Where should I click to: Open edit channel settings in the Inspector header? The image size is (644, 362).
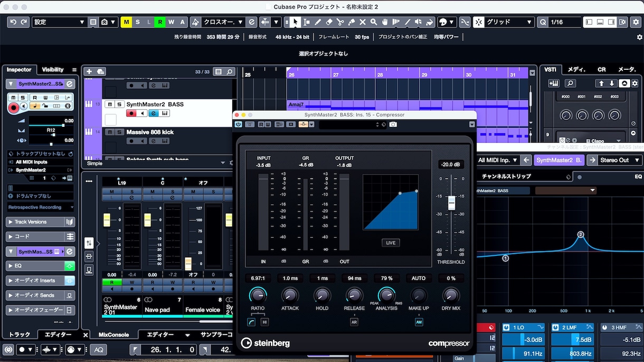69,84
